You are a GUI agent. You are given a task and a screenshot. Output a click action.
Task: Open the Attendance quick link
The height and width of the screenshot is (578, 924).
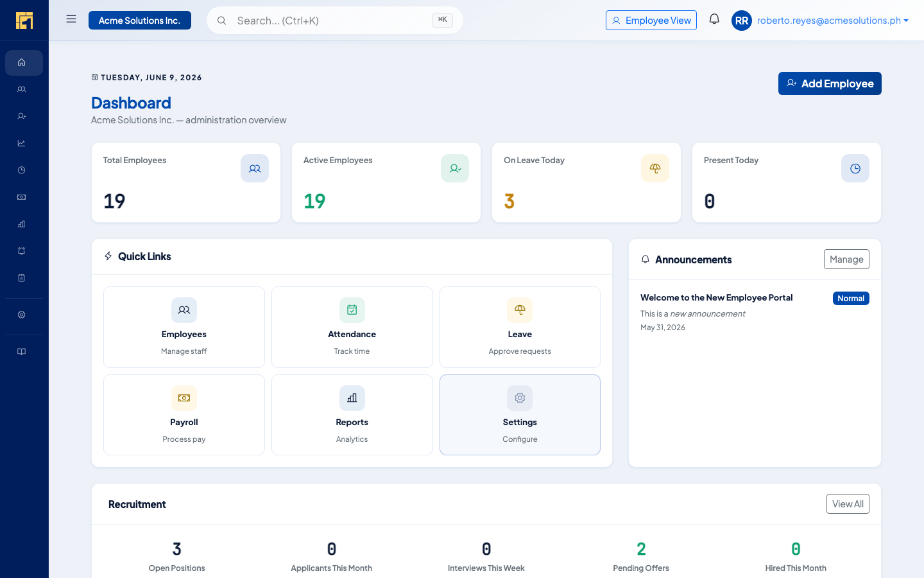352,327
